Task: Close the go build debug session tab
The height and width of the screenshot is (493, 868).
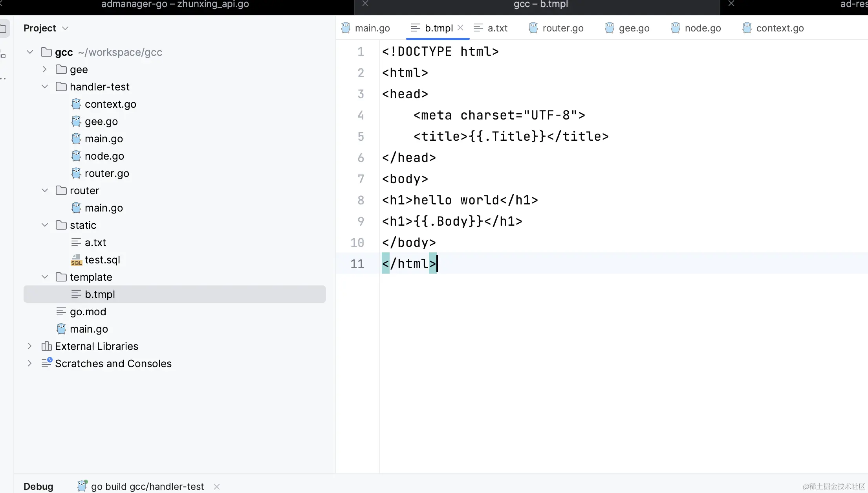Action: point(217,487)
